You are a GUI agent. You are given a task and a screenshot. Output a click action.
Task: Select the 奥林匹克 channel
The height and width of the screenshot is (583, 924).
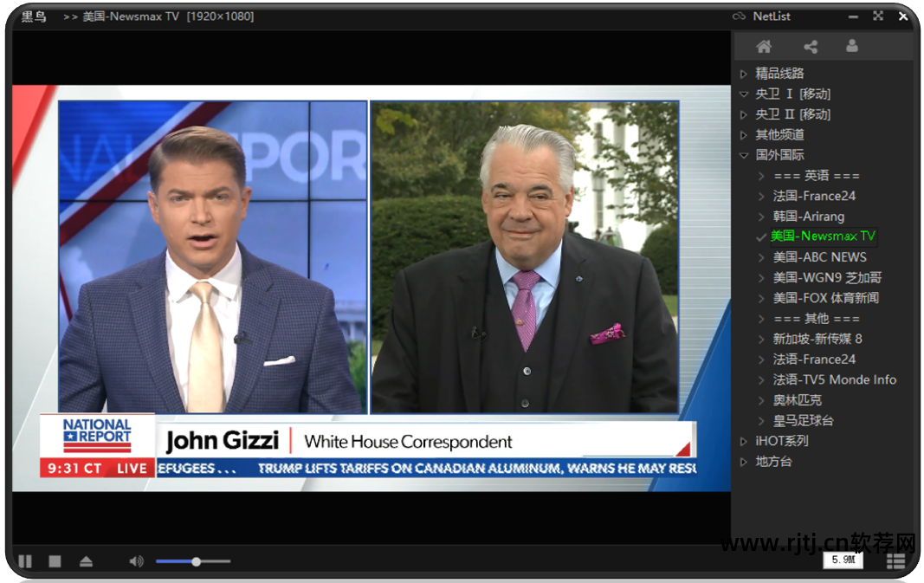click(x=797, y=400)
